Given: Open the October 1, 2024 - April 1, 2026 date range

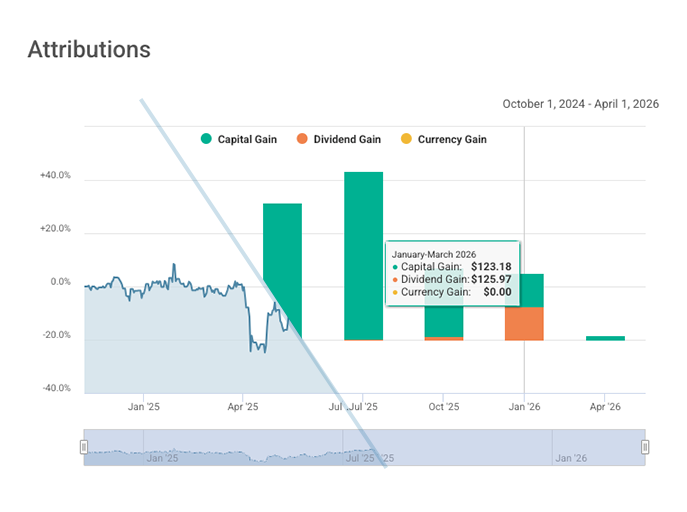Looking at the screenshot, I should 580,104.
